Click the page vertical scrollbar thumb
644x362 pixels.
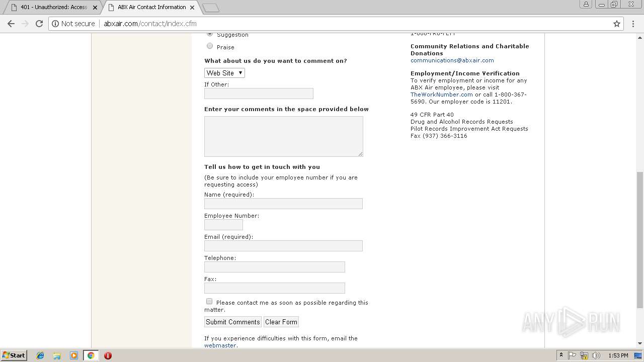(640, 239)
